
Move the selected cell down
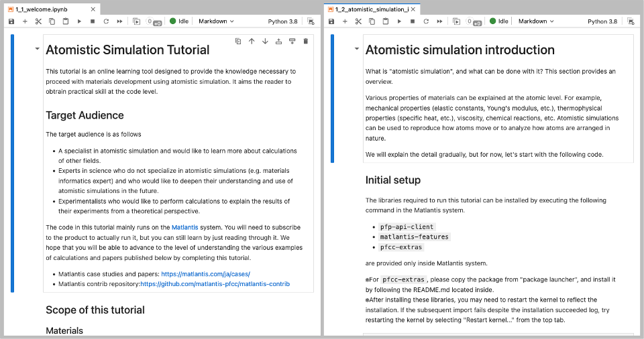point(265,42)
